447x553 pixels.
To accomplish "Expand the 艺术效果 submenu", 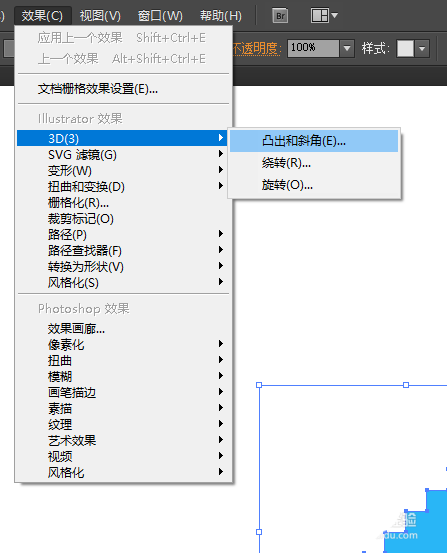I will coord(123,440).
